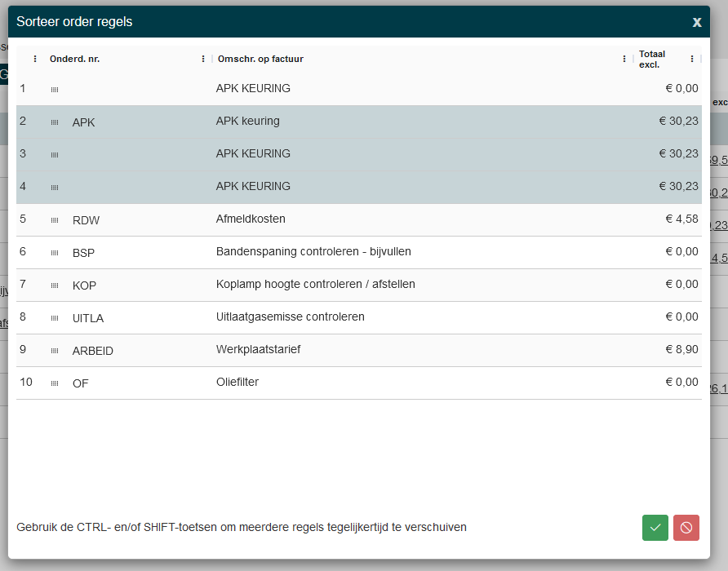Click the Omschr. op factuur column header
Image resolution: width=728 pixels, height=571 pixels.
click(x=260, y=59)
